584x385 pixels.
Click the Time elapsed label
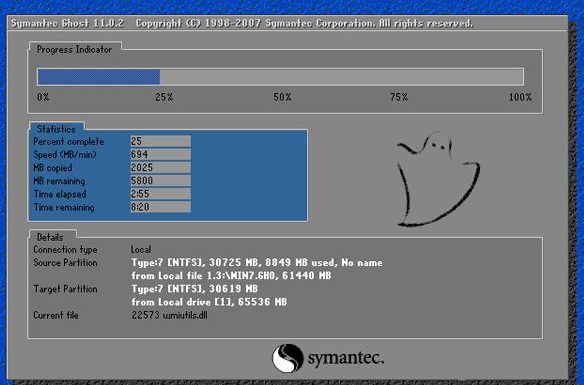click(60, 194)
